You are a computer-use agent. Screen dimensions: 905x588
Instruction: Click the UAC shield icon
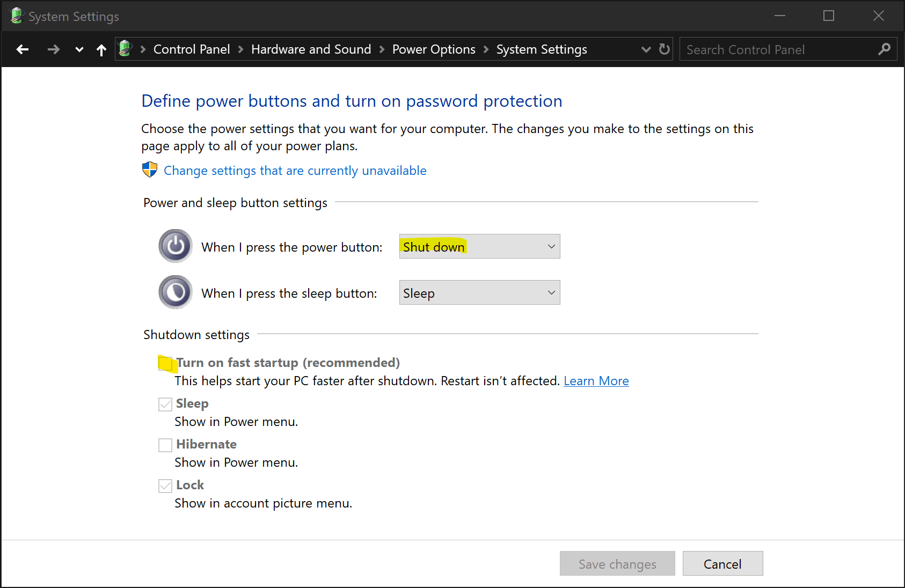point(150,170)
